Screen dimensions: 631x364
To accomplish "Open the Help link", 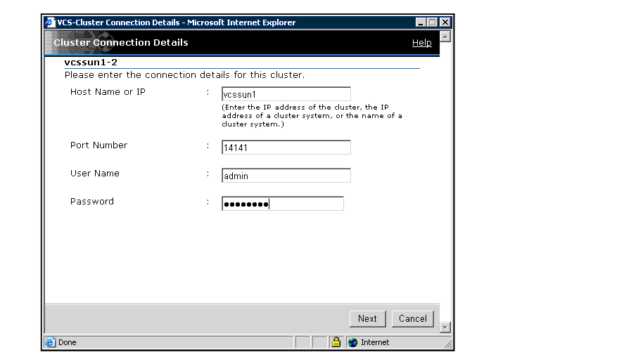I will coord(421,43).
